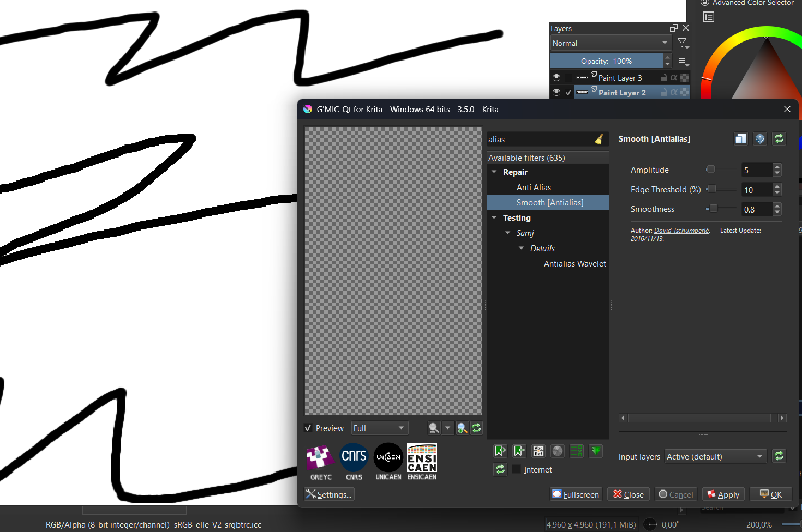Image resolution: width=802 pixels, height=532 pixels.
Task: Collapse the Testing filter category
Action: pos(494,218)
